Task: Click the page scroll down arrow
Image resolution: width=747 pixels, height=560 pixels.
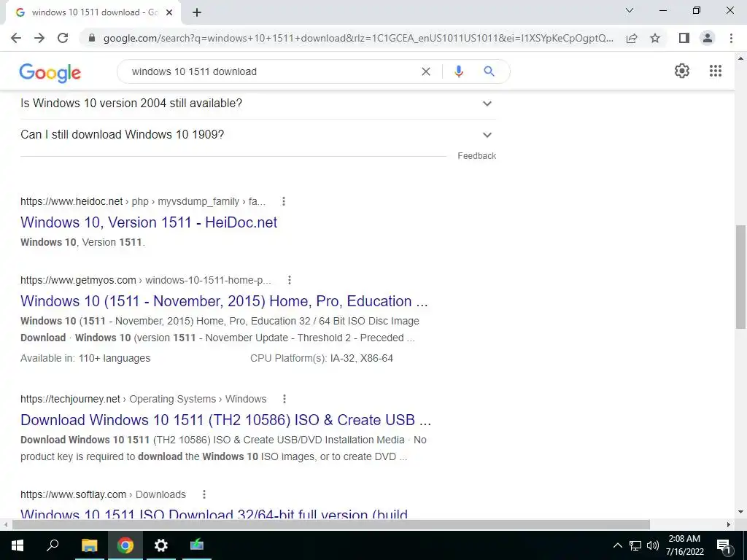Action: tap(740, 513)
